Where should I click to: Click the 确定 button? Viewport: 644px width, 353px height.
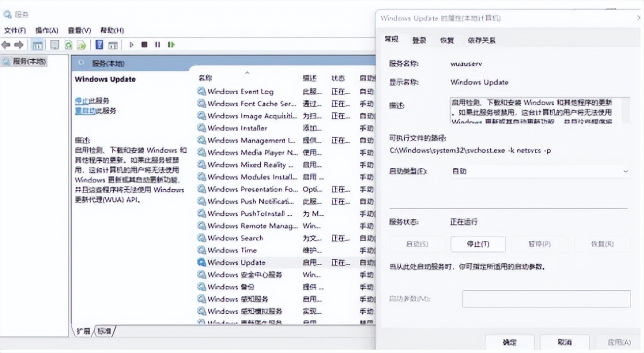509,342
